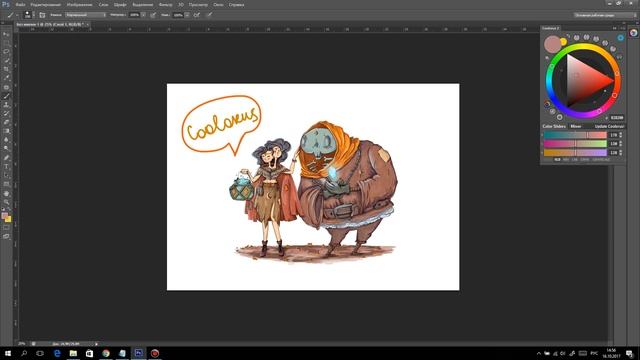
Task: Click the third orange-to-purple color slider
Action: click(x=575, y=152)
